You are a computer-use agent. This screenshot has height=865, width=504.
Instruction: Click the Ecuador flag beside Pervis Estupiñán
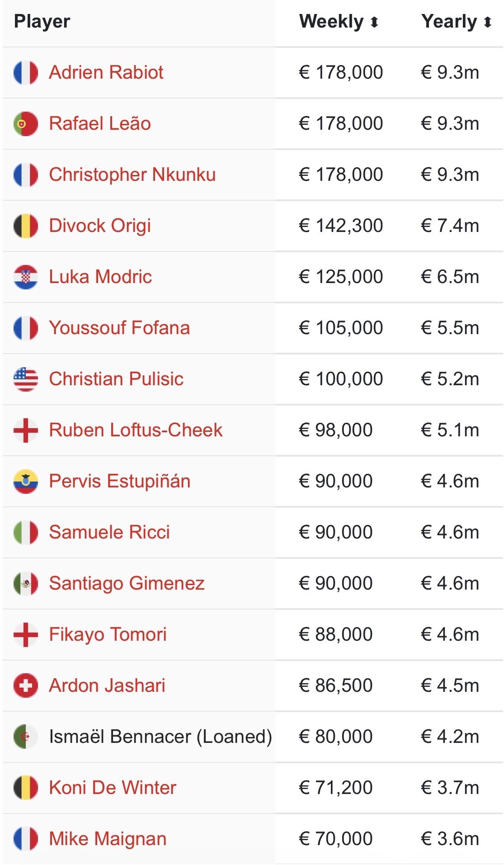point(26,481)
